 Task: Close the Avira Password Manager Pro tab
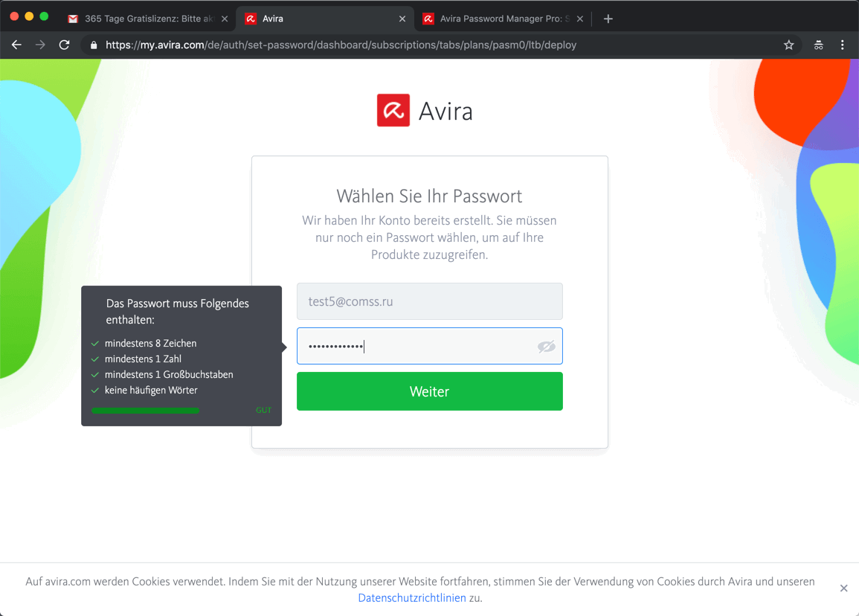tap(579, 19)
